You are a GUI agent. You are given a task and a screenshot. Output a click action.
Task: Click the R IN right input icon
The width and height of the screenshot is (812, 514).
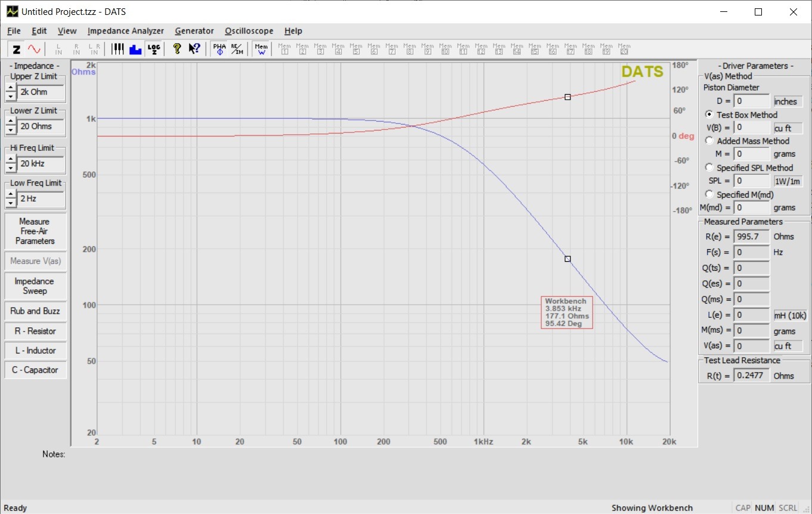point(76,49)
